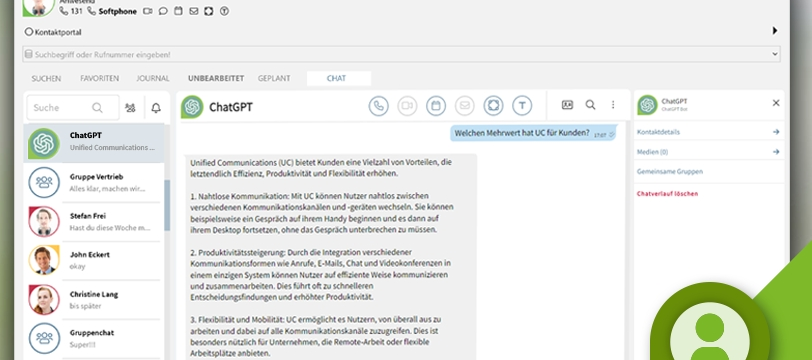The height and width of the screenshot is (360, 812).
Task: Open Kontaktdetails via its arrow
Action: 776,132
